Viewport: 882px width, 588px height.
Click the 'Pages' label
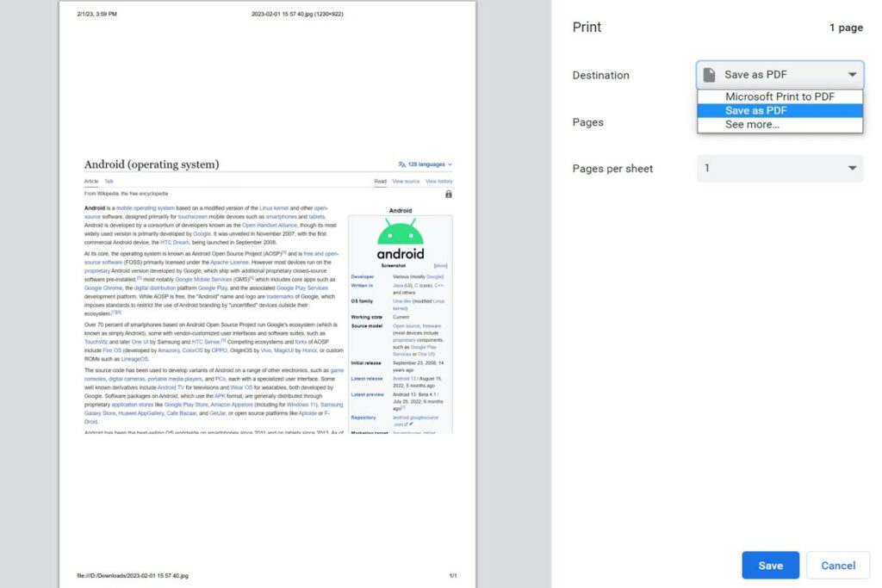pos(587,122)
